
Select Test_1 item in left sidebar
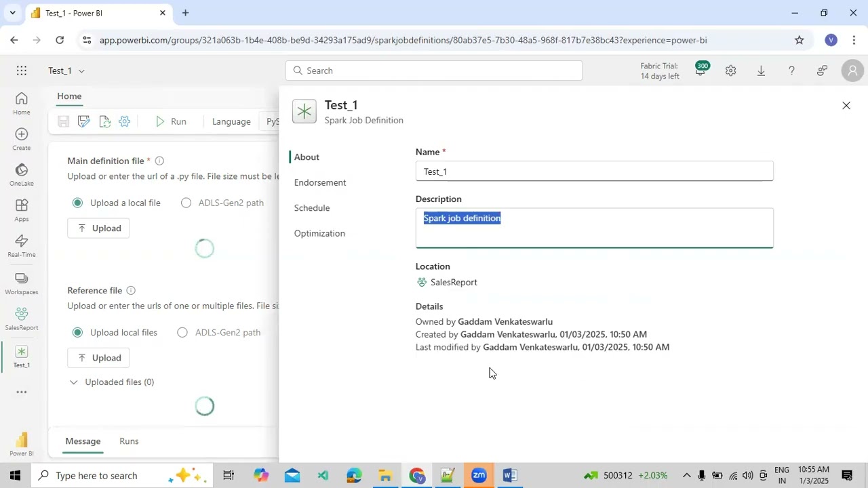point(22,357)
